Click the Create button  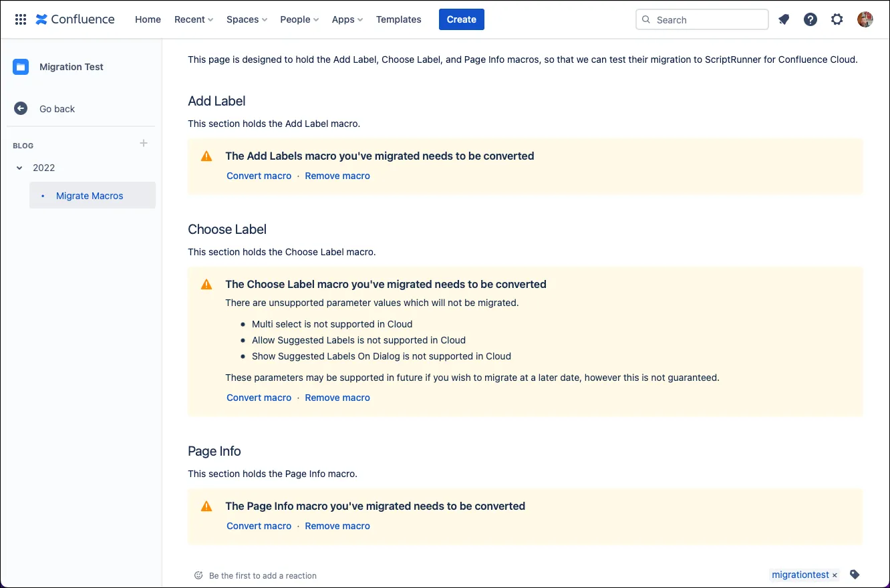[x=462, y=19]
